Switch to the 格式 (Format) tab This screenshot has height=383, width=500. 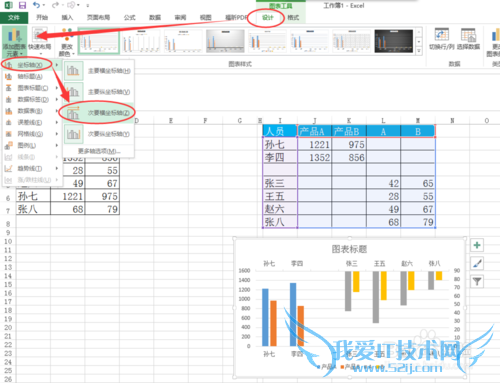pyautogui.click(x=293, y=17)
